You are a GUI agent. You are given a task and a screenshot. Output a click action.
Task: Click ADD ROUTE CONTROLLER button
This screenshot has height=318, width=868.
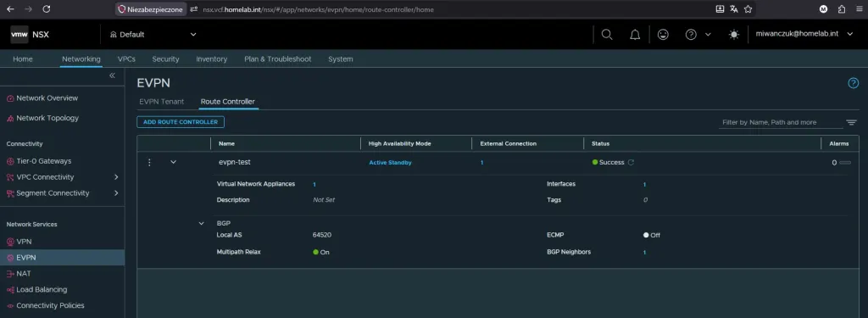point(181,122)
